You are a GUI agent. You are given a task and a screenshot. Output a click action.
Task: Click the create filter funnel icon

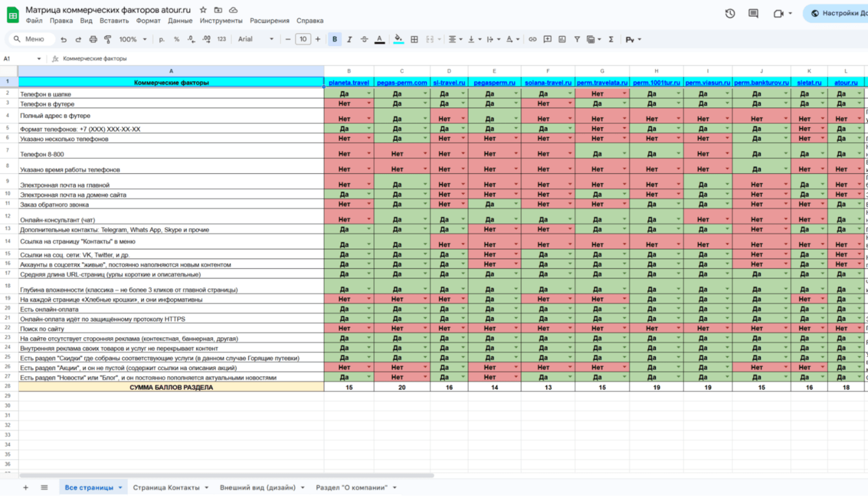(x=577, y=40)
